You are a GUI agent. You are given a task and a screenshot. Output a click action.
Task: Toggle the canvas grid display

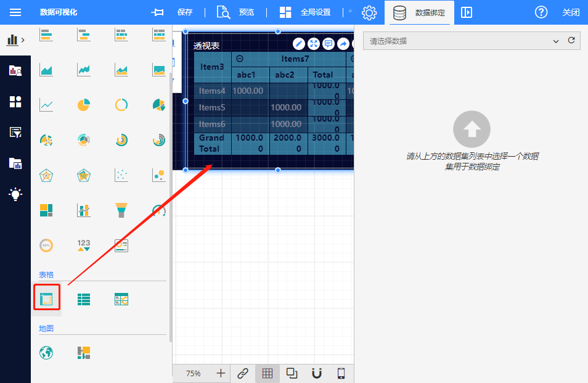tap(267, 373)
